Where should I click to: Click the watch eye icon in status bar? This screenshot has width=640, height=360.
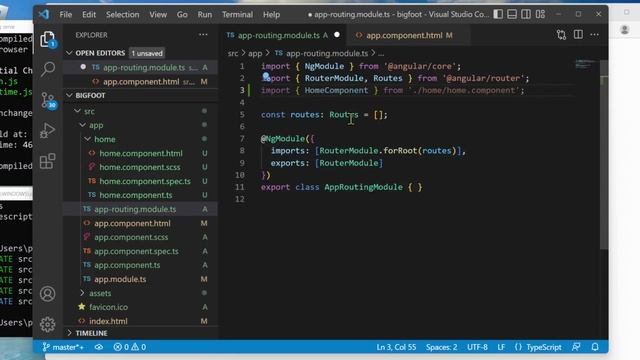(99, 347)
